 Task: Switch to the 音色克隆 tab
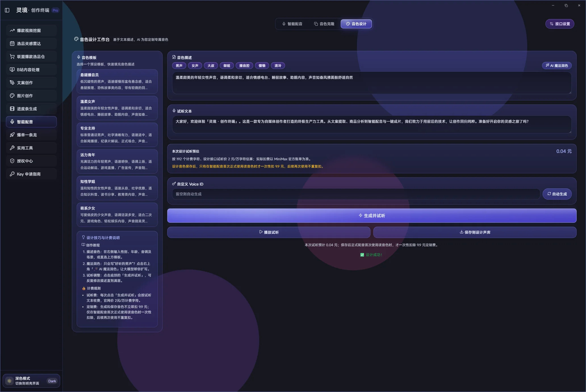[x=324, y=24]
